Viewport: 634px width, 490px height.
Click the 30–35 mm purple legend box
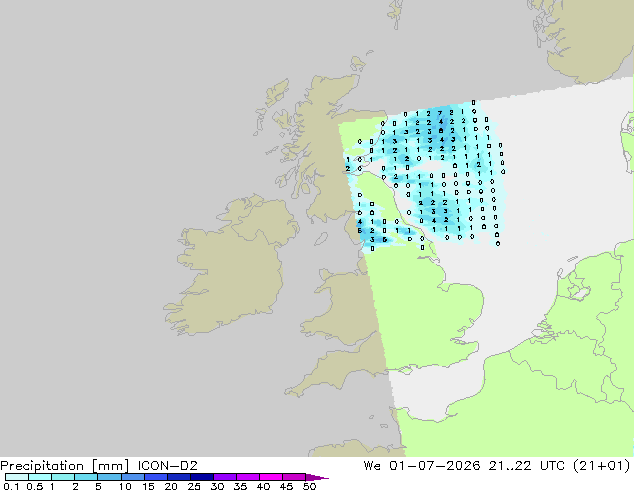click(x=224, y=477)
